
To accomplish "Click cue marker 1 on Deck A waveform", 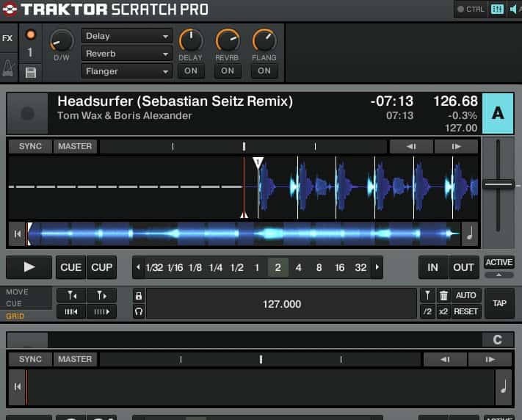I will (258, 163).
